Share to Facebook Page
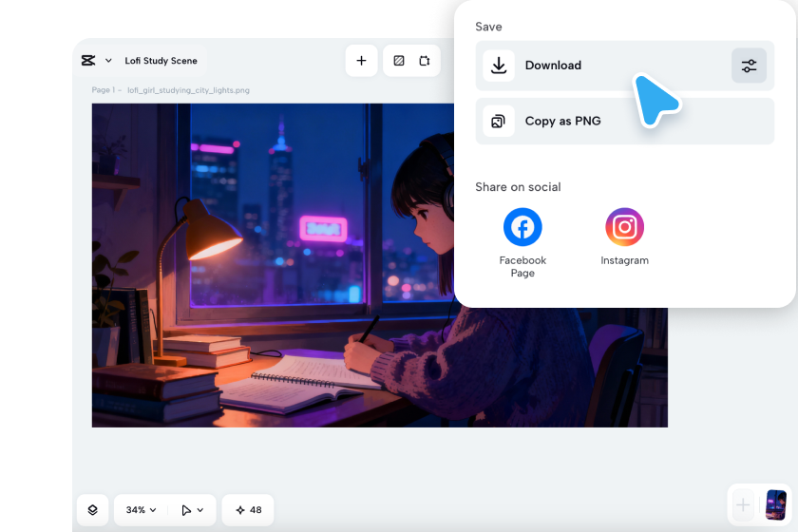Image resolution: width=798 pixels, height=532 pixels. click(522, 226)
